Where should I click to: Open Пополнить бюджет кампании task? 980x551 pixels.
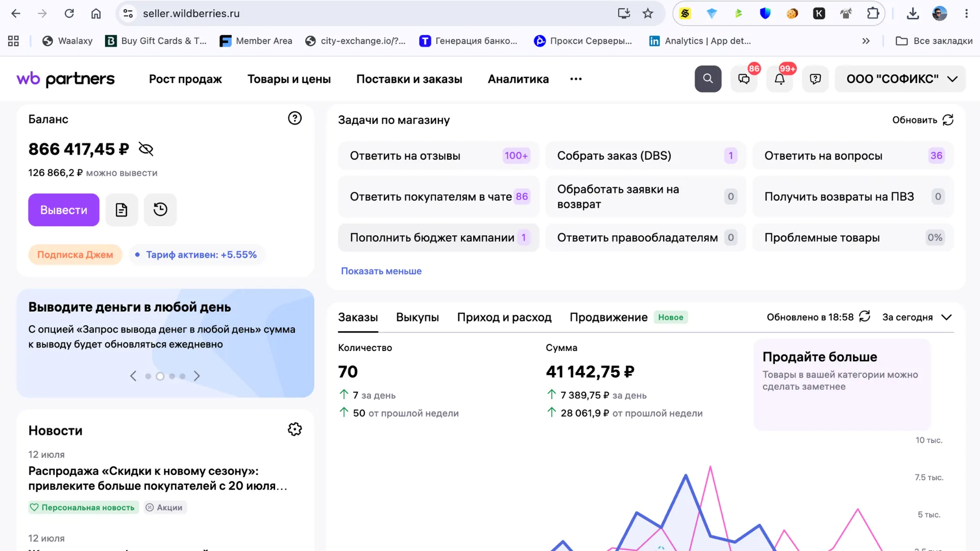pos(438,237)
